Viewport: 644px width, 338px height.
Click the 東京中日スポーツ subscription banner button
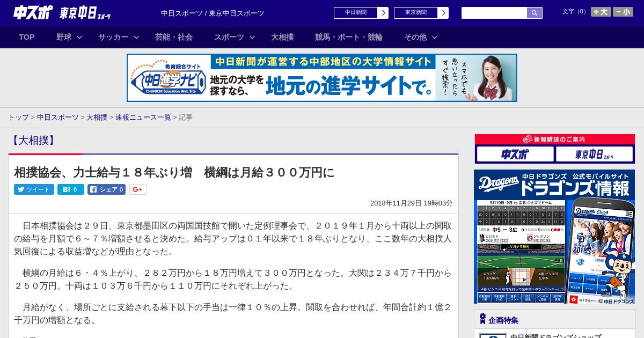pos(594,155)
